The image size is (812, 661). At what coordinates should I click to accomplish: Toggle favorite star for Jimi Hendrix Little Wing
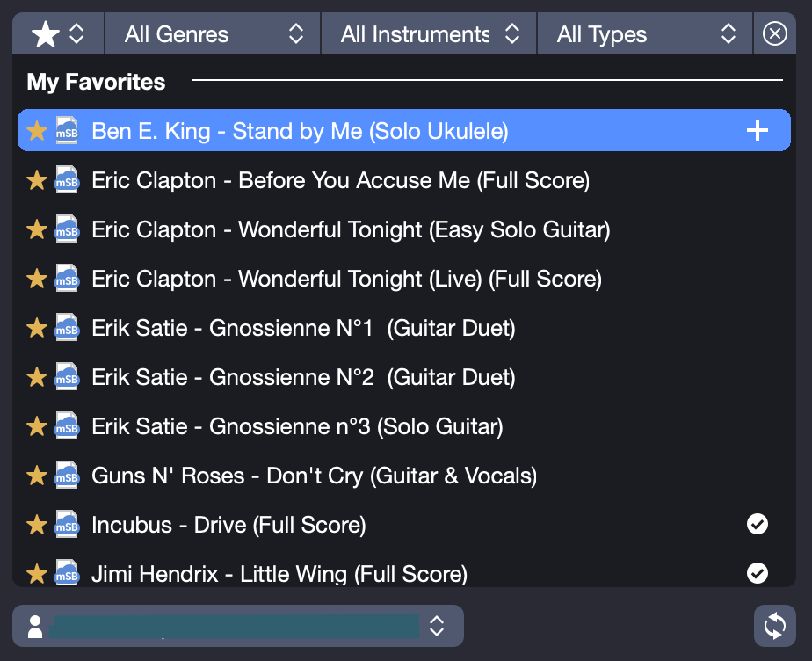coord(37,574)
